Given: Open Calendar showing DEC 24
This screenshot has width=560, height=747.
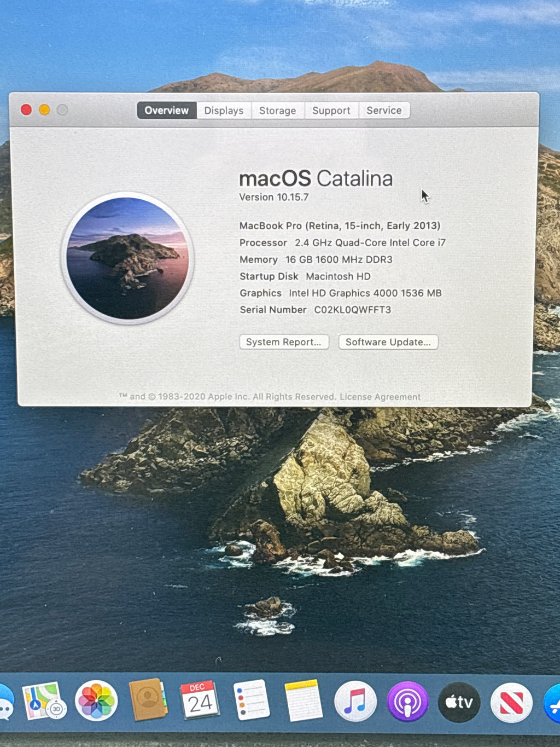Looking at the screenshot, I should tap(200, 700).
